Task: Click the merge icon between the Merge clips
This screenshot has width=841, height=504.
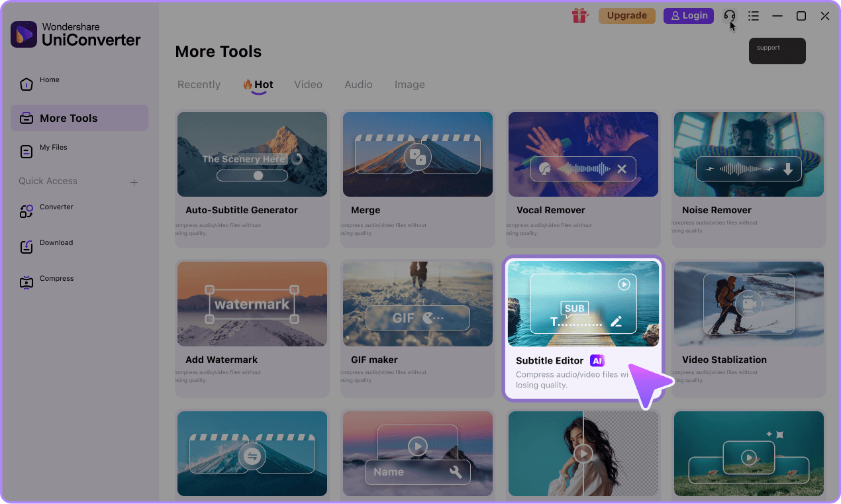Action: click(418, 157)
